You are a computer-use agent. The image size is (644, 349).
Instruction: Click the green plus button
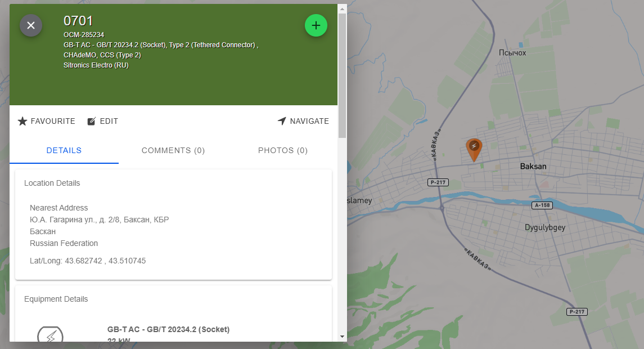pos(316,25)
